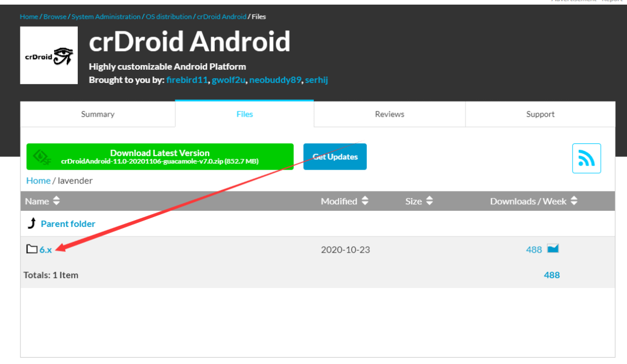Image resolution: width=627 pixels, height=364 pixels.
Task: Click the 'lavender' folder path text
Action: click(75, 181)
